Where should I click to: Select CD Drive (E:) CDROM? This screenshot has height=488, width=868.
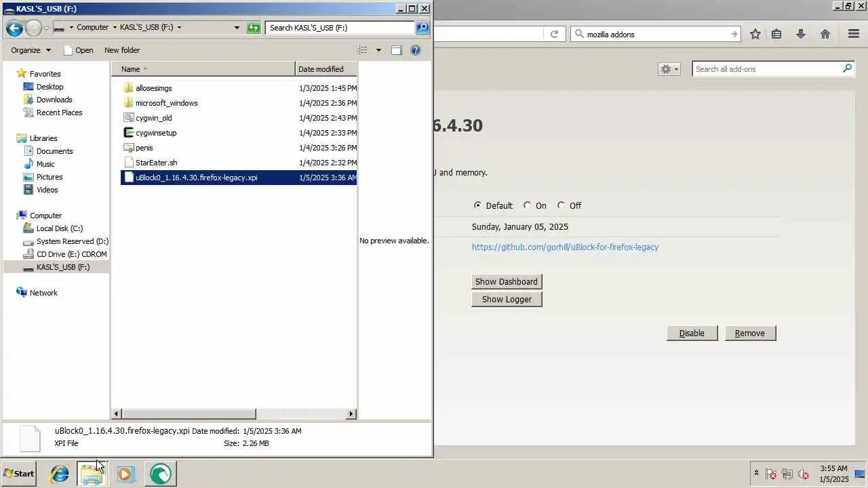point(71,254)
